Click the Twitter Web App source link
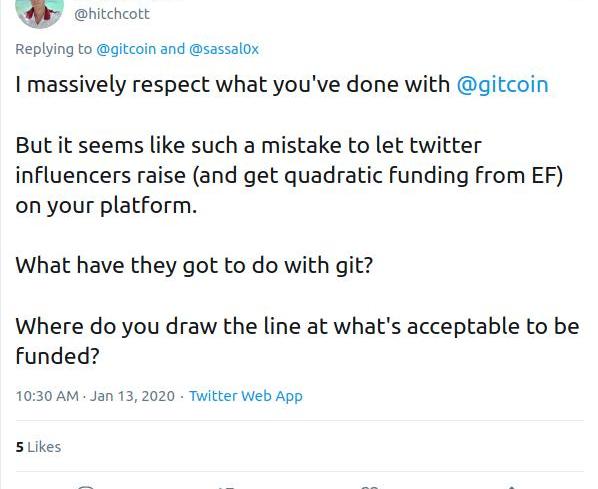The height and width of the screenshot is (489, 598). (x=246, y=396)
